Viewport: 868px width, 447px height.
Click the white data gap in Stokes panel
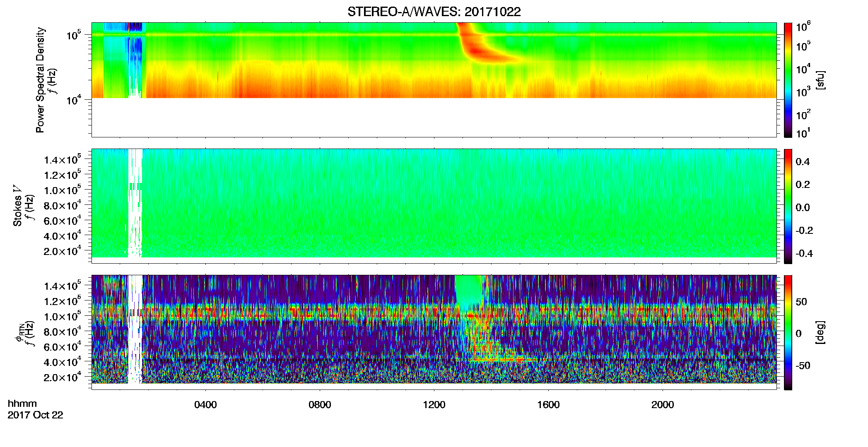[x=135, y=203]
